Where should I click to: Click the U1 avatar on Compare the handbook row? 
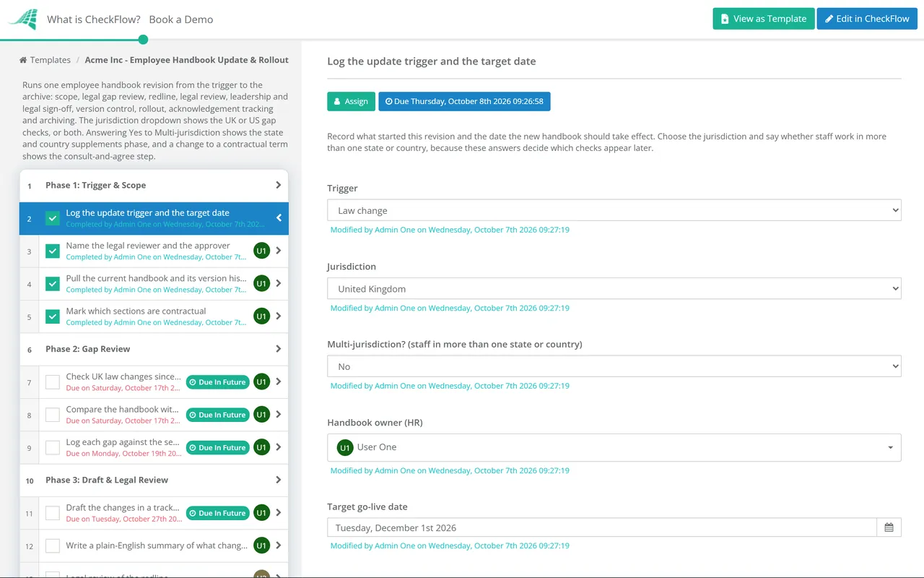261,415
